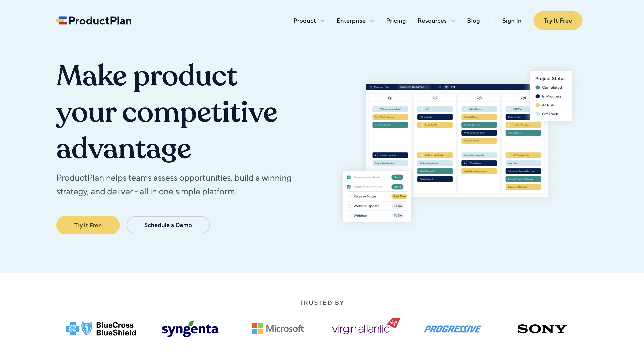Click the Sign In link

pos(512,20)
